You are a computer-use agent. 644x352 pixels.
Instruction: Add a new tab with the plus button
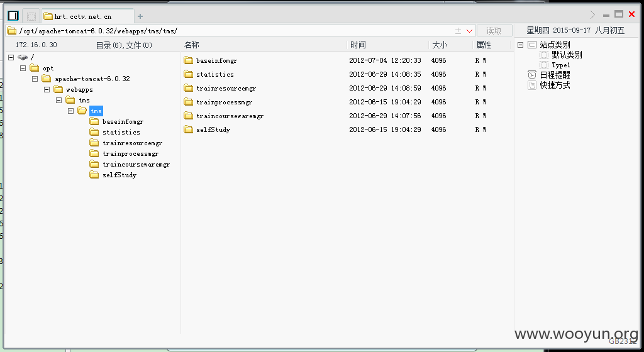coord(140,16)
